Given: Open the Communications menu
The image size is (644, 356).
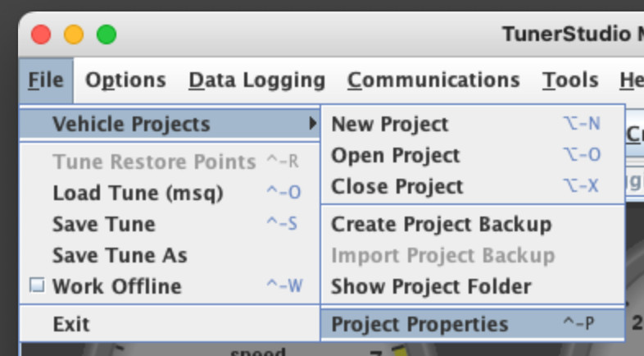Looking at the screenshot, I should pos(433,80).
